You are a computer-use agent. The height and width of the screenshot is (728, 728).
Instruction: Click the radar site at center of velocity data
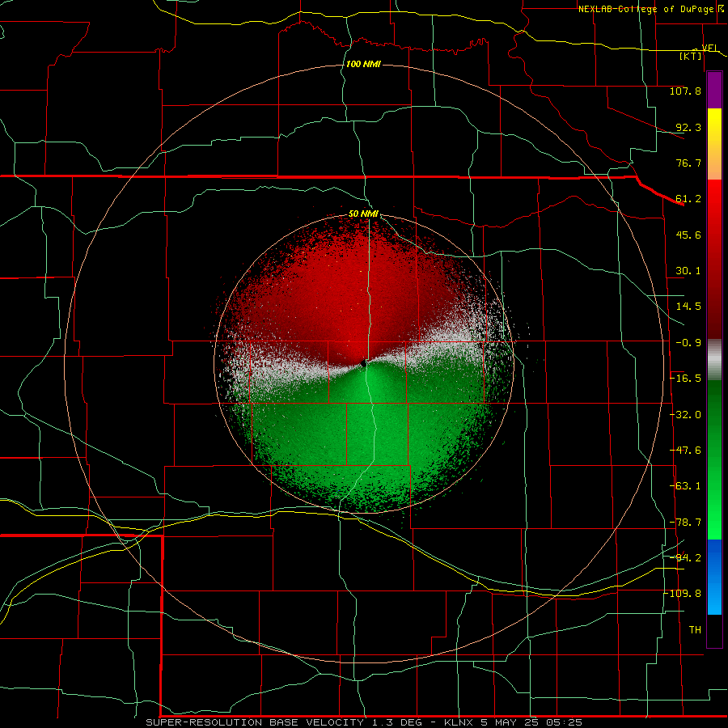[363, 363]
